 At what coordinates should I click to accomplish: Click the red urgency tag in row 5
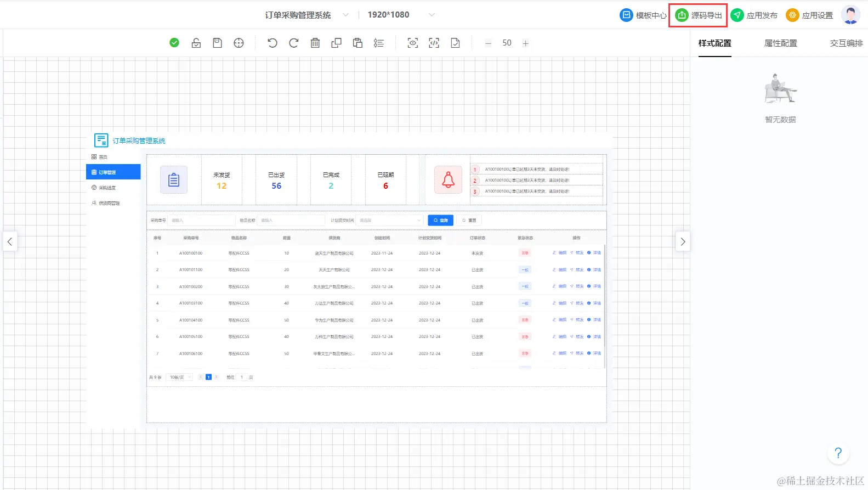[525, 320]
